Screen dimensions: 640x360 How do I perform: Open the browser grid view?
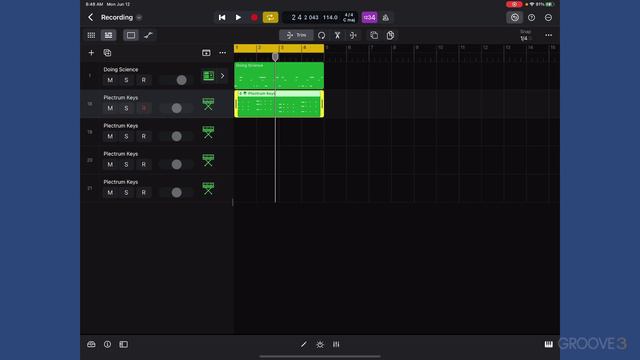(91, 35)
